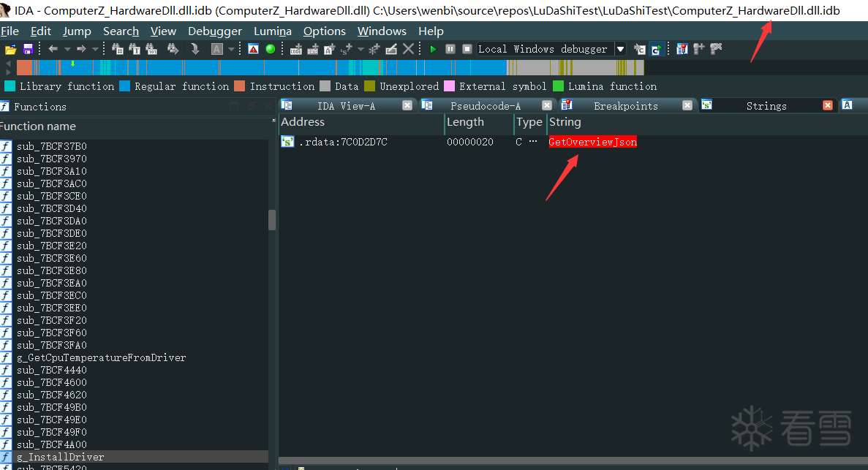
Task: Open the Edit menu
Action: (40, 31)
